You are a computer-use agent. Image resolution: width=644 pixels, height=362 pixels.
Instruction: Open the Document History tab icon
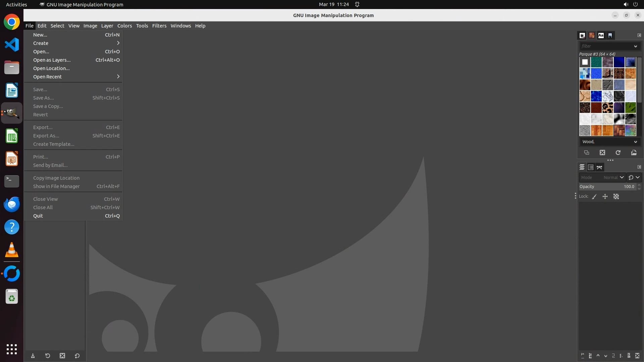(x=610, y=35)
